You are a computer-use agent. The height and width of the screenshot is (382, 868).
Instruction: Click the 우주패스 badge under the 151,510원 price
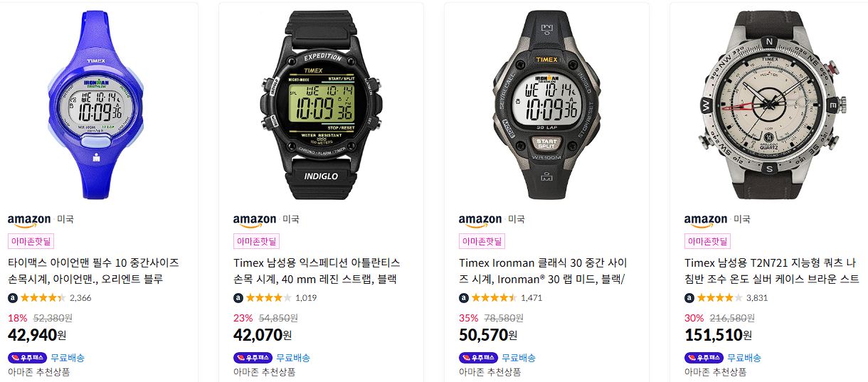704,358
